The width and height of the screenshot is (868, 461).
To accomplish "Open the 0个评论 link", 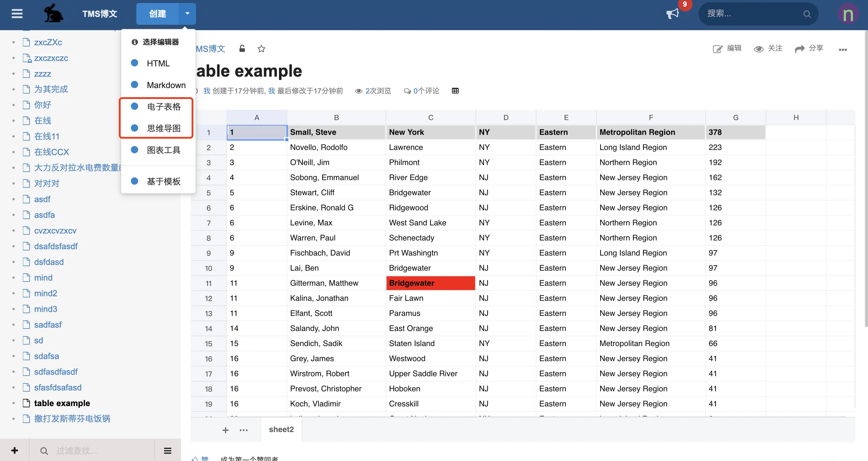I will coord(426,91).
